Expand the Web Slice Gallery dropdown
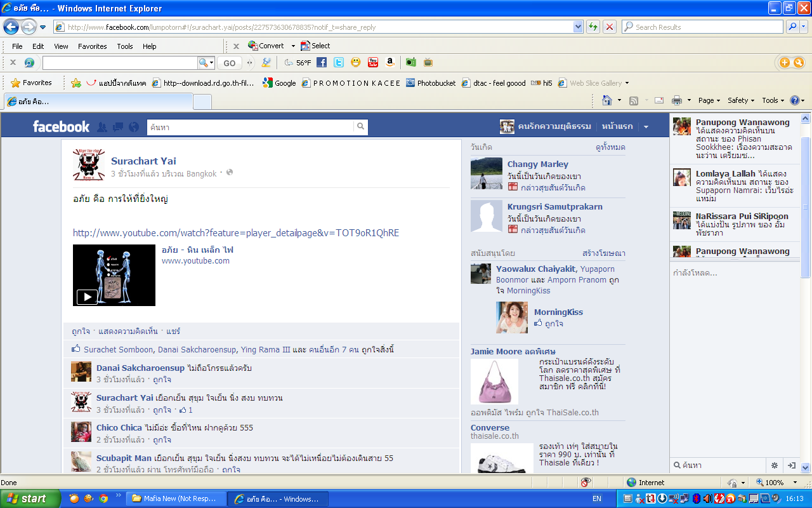Viewport: 812px width, 508px height. pos(627,83)
